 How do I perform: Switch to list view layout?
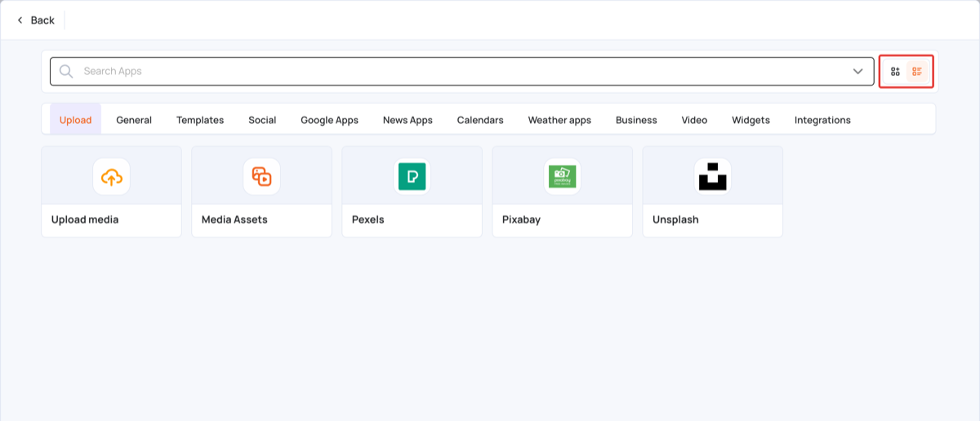917,72
